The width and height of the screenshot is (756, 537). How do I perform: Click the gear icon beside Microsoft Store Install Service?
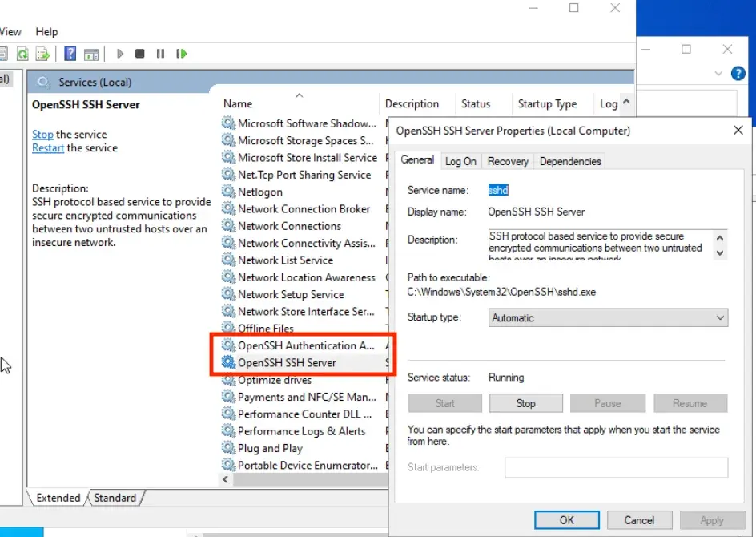pyautogui.click(x=228, y=157)
